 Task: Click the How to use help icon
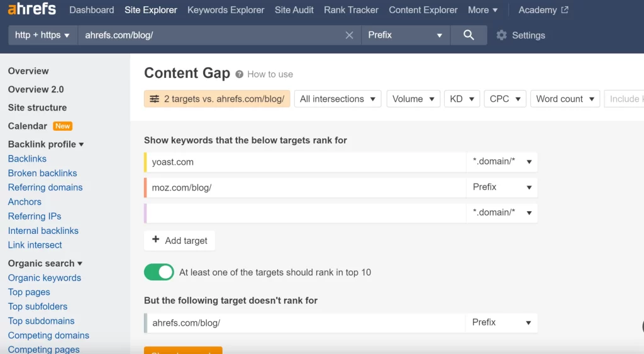(239, 74)
